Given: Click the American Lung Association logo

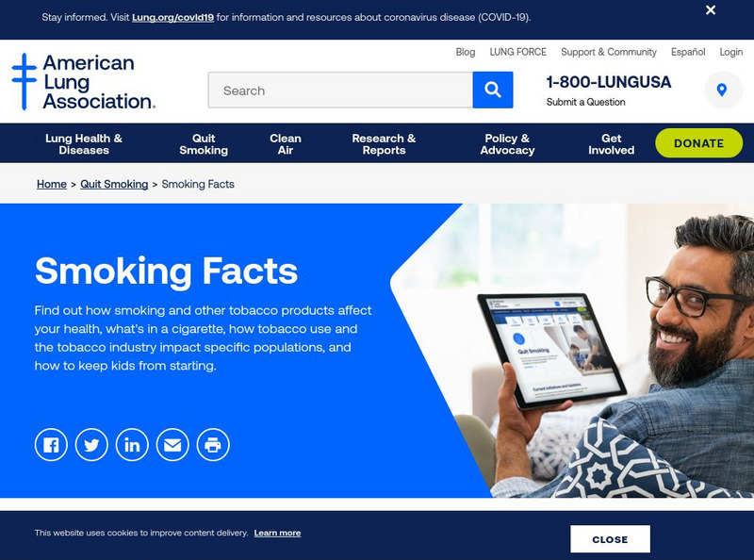Looking at the screenshot, I should (84, 82).
